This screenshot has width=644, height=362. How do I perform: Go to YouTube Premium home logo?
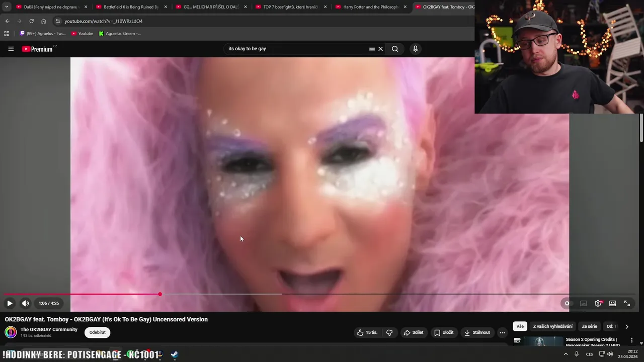[38, 49]
